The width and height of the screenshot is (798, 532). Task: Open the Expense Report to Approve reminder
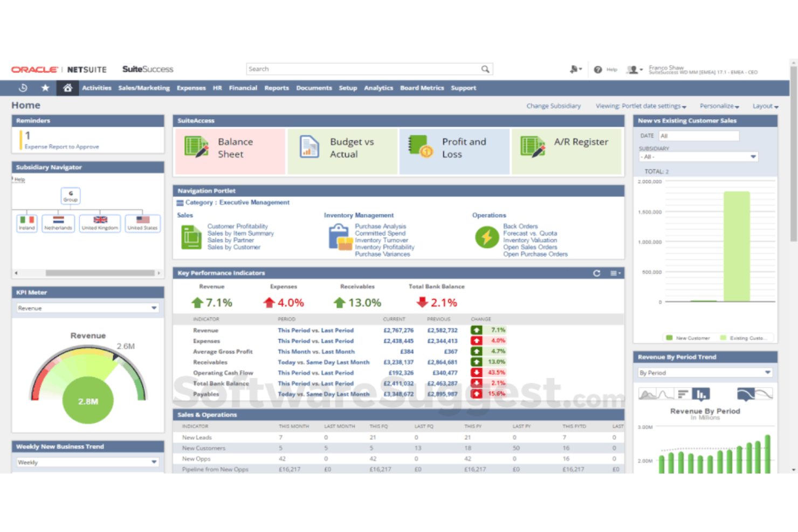[62, 146]
